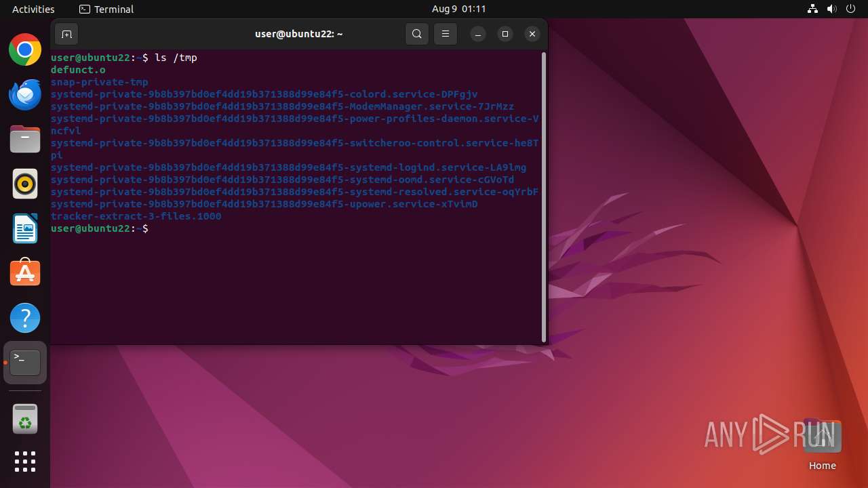Open the Activities overview
The image size is (868, 488).
tap(33, 9)
